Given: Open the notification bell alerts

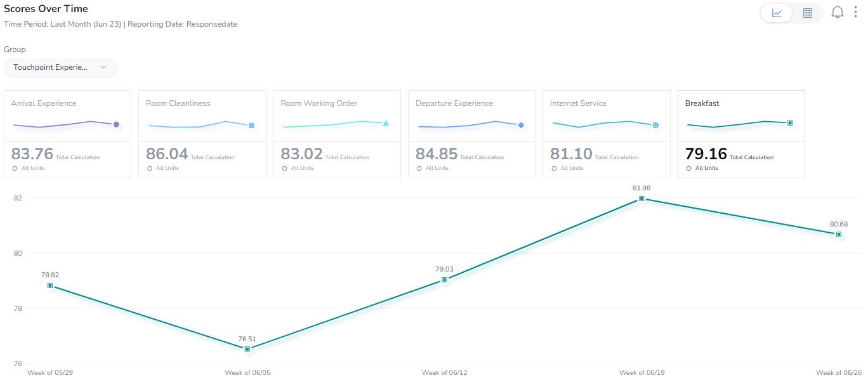Looking at the screenshot, I should (x=838, y=12).
